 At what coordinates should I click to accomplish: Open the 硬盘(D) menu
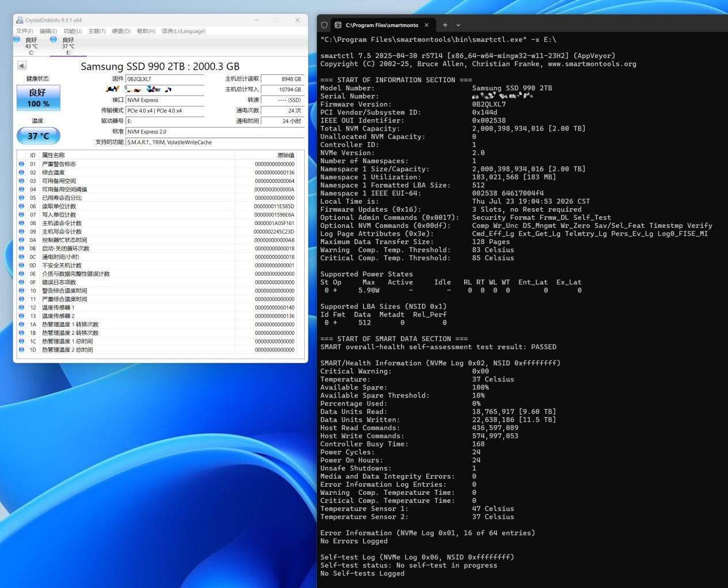point(121,31)
